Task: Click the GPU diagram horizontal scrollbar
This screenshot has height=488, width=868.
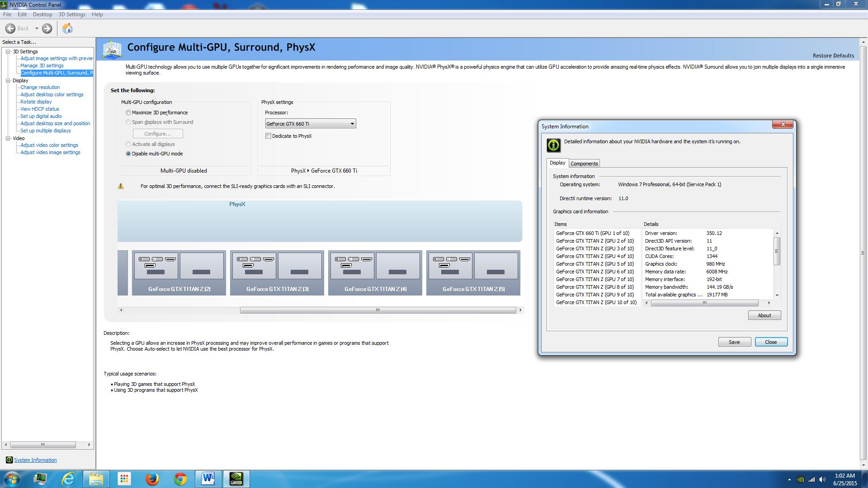Action: coord(377,310)
